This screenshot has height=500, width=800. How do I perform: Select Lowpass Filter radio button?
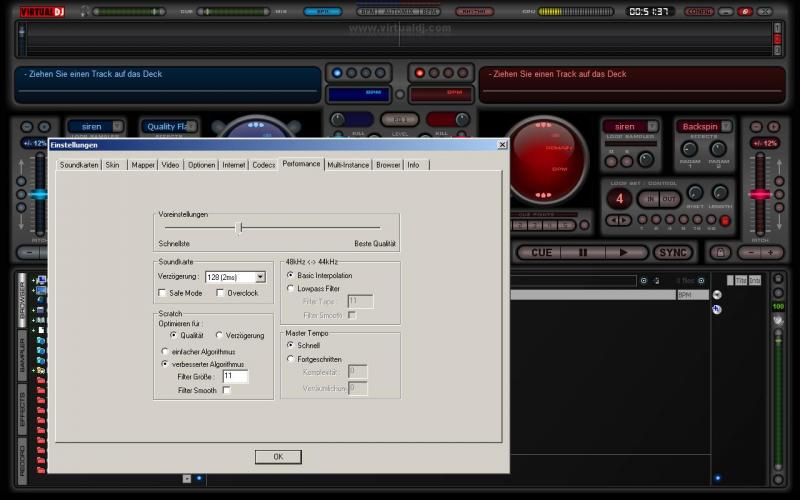(290, 288)
